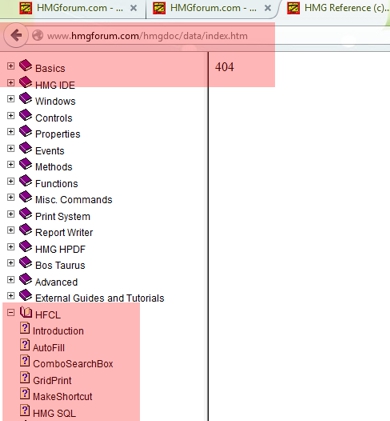The height and width of the screenshot is (421, 390).
Task: Click favicon of the first HMGforum.com tab
Action: (x=26, y=8)
